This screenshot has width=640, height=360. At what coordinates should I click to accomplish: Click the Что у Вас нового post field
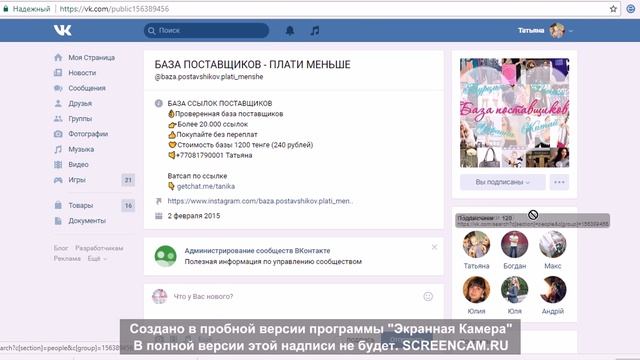click(294, 297)
